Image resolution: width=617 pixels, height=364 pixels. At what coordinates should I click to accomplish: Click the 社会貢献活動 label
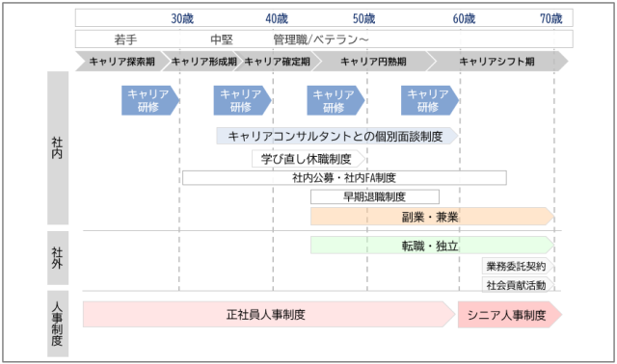(x=518, y=285)
